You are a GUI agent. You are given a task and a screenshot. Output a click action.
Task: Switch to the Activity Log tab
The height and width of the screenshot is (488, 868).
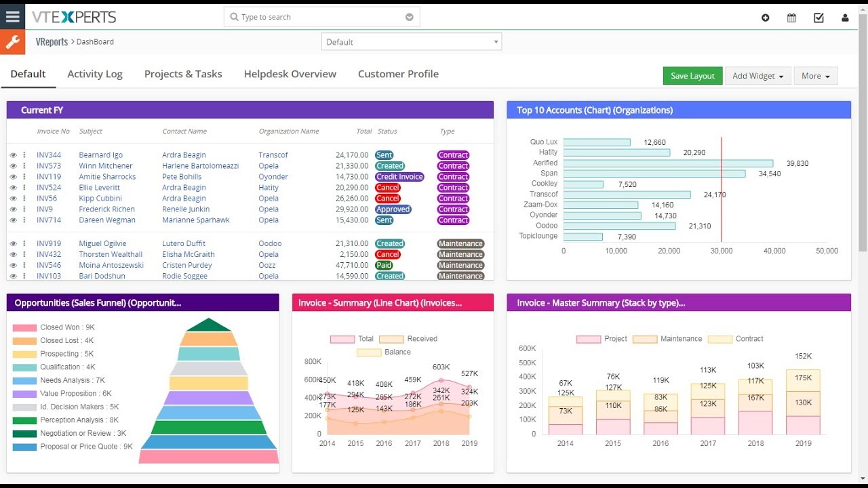pyautogui.click(x=95, y=74)
